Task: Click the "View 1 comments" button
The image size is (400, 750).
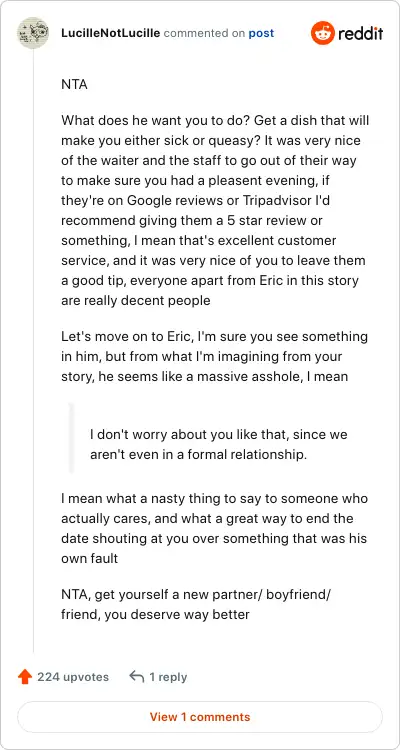Action: (200, 717)
